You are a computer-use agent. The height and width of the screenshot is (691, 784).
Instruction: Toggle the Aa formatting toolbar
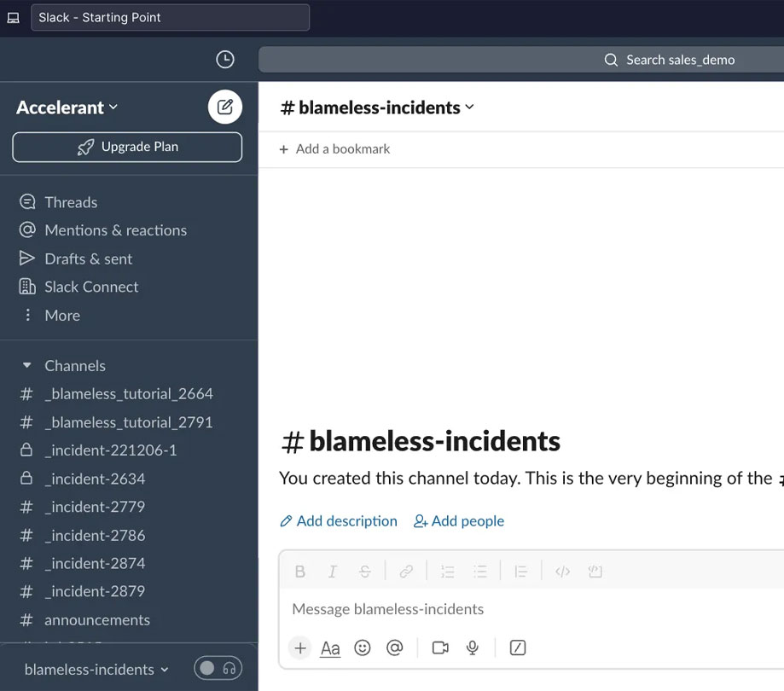pyautogui.click(x=330, y=648)
